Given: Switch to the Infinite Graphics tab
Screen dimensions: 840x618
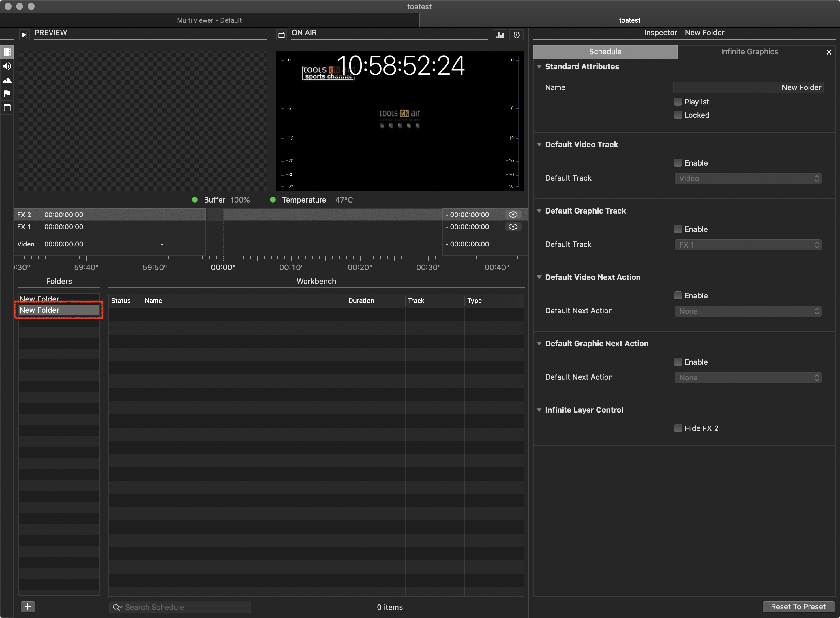Looking at the screenshot, I should point(749,52).
